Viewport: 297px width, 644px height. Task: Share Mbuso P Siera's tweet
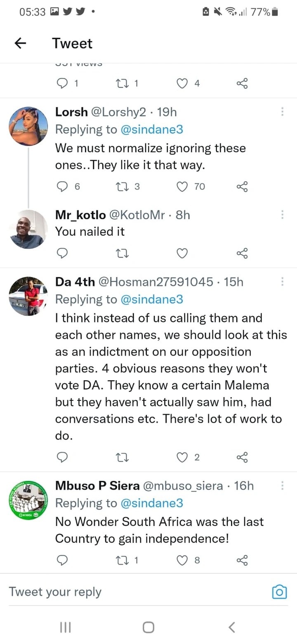pos(242,560)
